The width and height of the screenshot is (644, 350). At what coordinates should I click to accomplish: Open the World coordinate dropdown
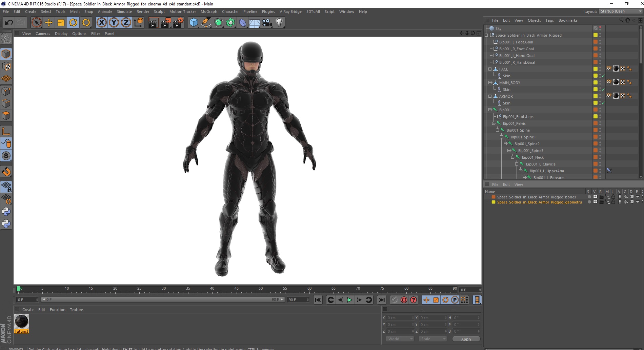(400, 339)
